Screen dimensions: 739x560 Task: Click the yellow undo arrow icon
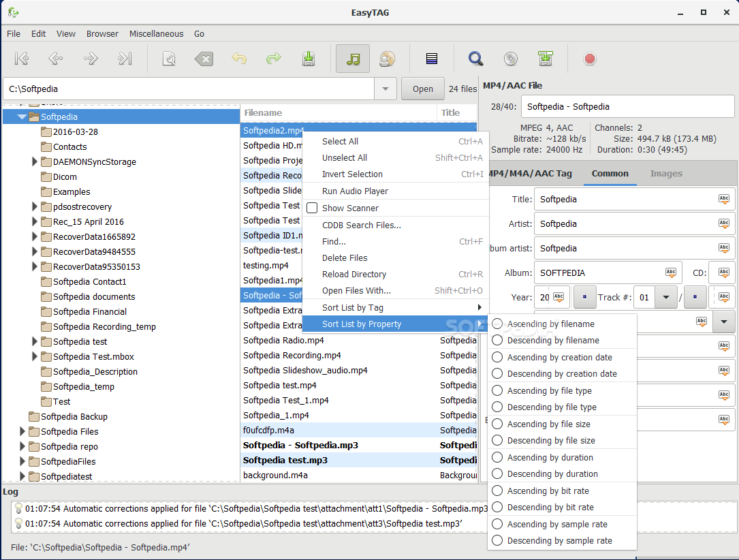coord(239,59)
